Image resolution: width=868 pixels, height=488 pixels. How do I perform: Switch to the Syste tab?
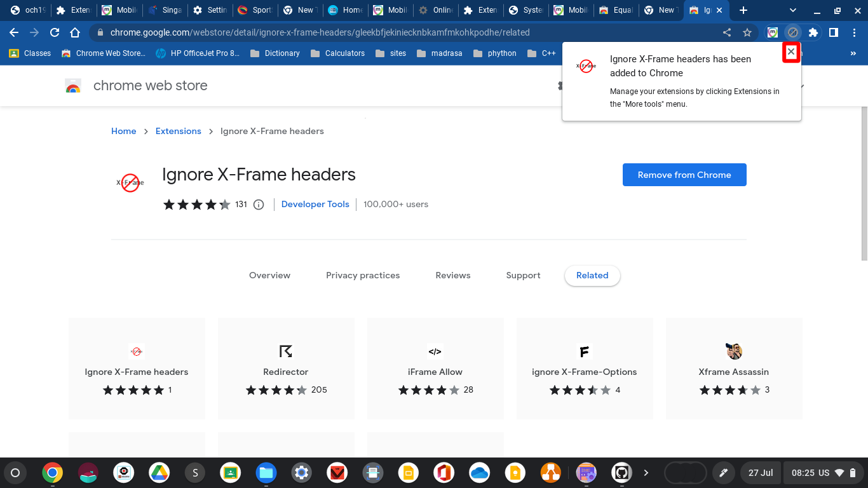point(527,10)
